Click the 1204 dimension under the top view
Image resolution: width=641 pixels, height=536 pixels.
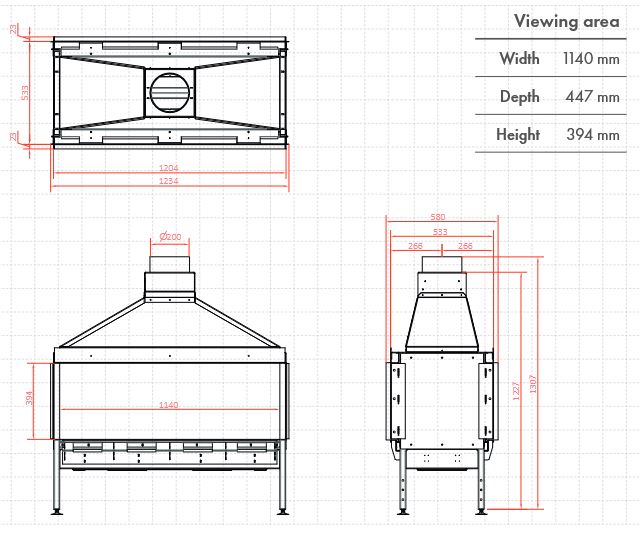coord(170,168)
